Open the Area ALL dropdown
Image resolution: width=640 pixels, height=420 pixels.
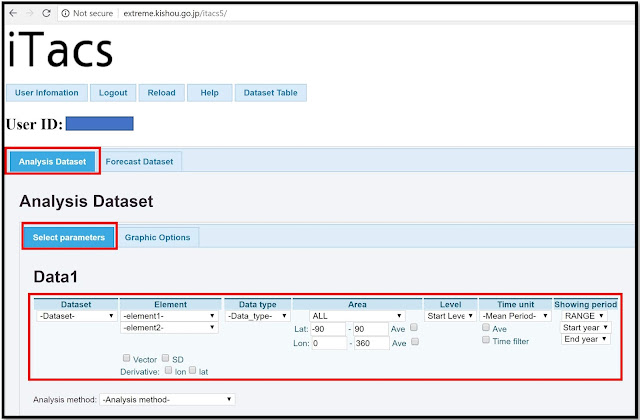coord(357,316)
